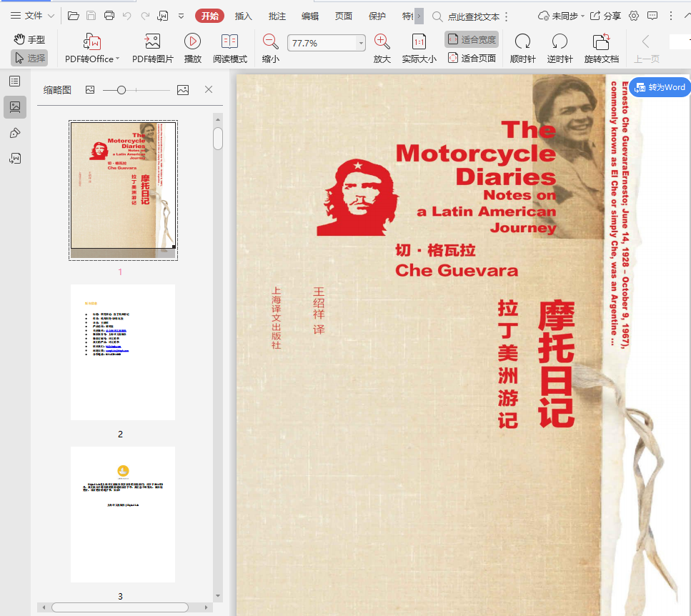This screenshot has height=616, width=691.
Task: Switch to 手型 hand tool
Action: [29, 40]
